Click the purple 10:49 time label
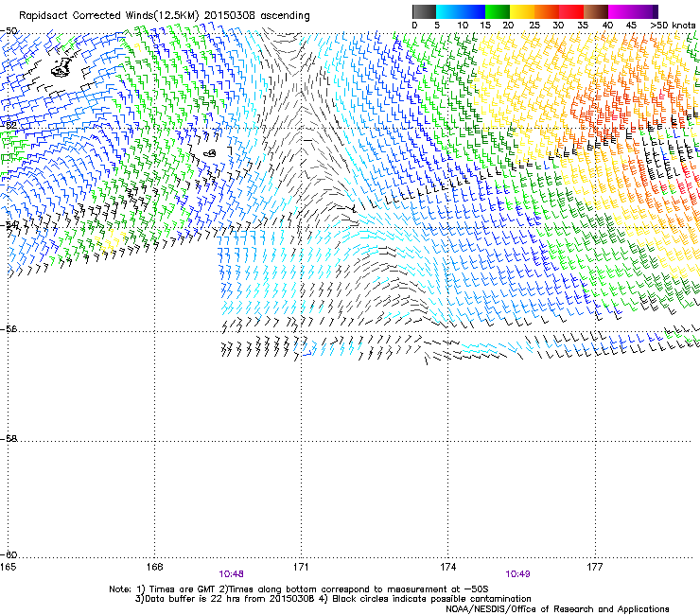The width and height of the screenshot is (700, 615). click(x=517, y=574)
